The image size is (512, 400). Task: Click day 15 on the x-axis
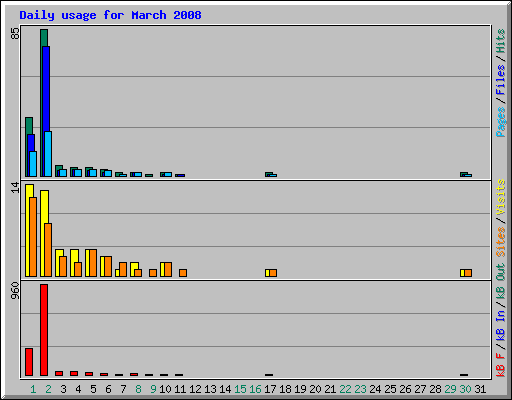tap(240, 389)
